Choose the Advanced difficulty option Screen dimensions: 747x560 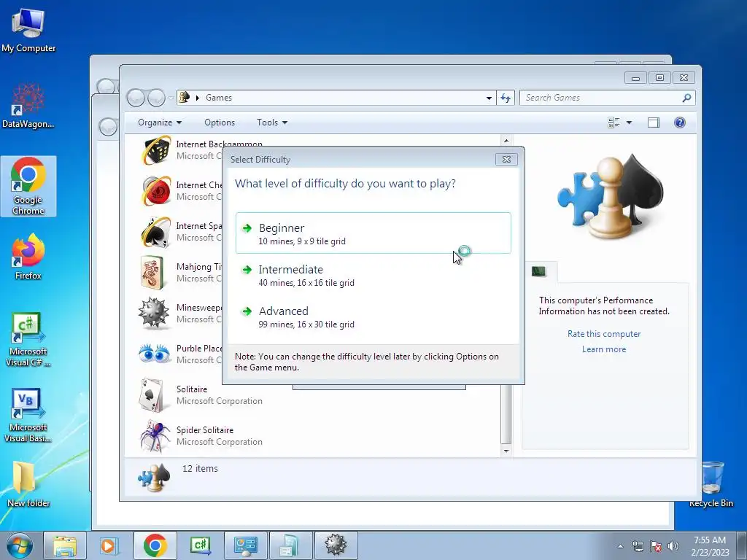[373, 316]
